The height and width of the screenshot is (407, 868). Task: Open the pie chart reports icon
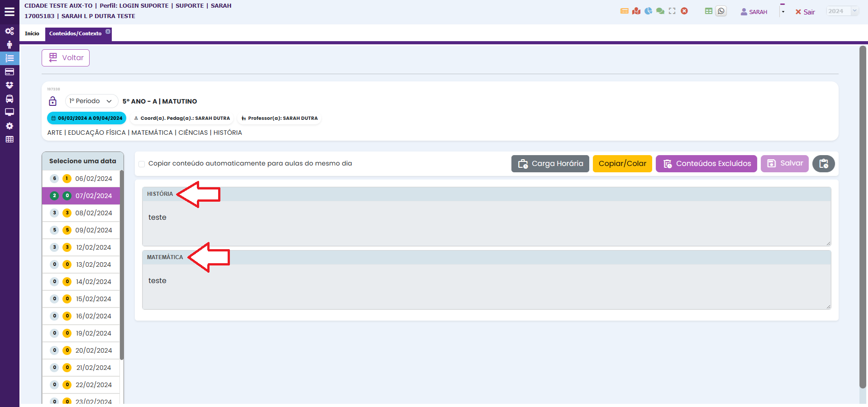(649, 11)
